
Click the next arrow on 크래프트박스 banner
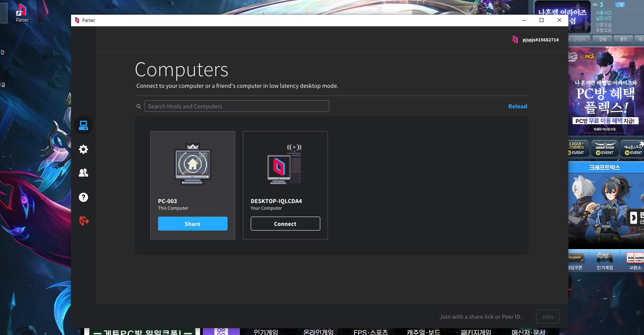(x=634, y=218)
